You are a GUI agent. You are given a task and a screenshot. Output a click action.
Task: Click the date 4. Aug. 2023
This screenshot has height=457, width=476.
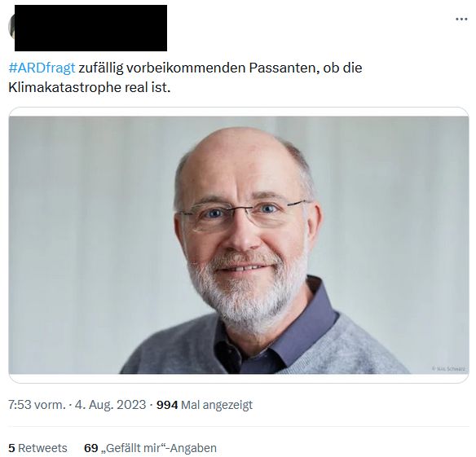pyautogui.click(x=111, y=405)
